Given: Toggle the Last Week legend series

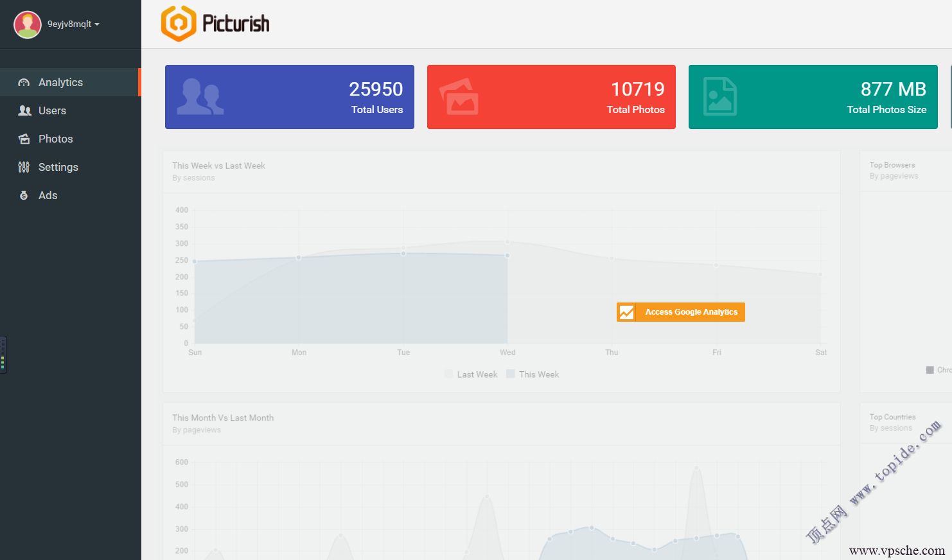Looking at the screenshot, I should tap(471, 374).
